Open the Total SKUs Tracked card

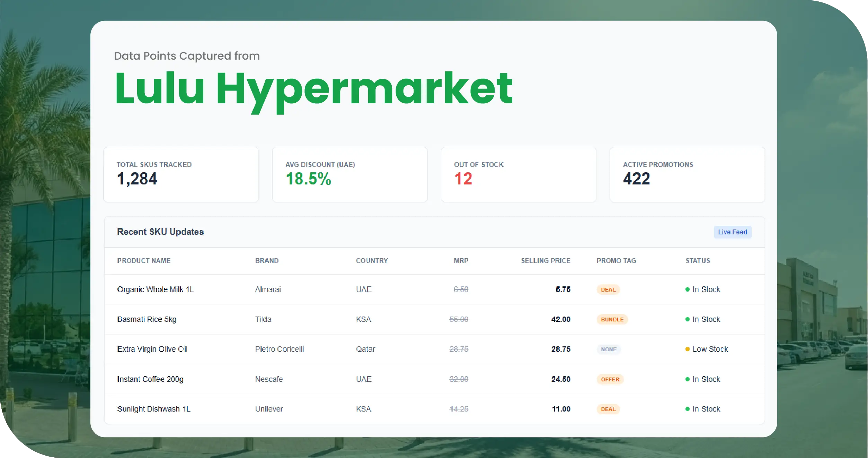click(181, 174)
